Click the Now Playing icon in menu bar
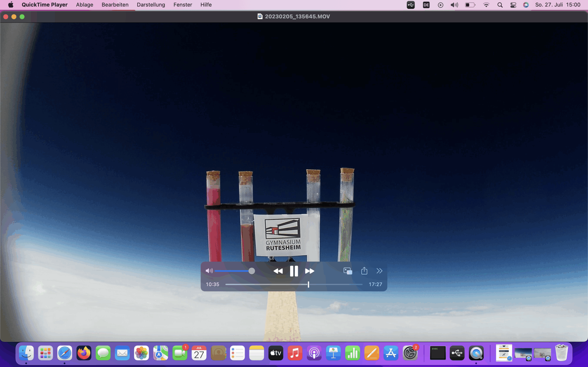Image resolution: width=588 pixels, height=367 pixels. [x=440, y=5]
